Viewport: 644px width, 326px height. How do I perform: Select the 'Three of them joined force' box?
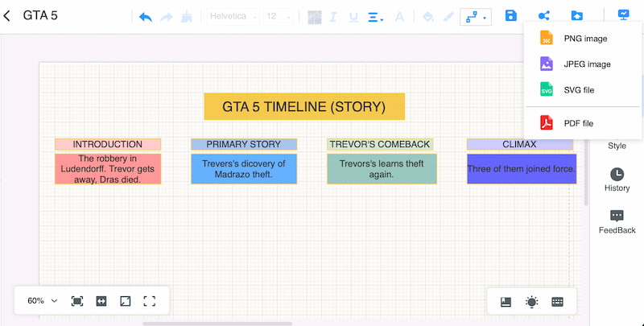522,169
